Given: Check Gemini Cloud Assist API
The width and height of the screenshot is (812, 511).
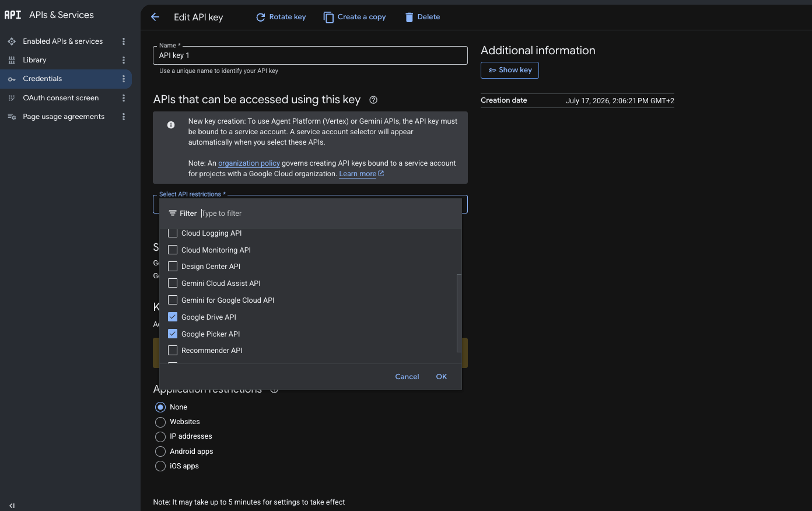Looking at the screenshot, I should tap(173, 283).
